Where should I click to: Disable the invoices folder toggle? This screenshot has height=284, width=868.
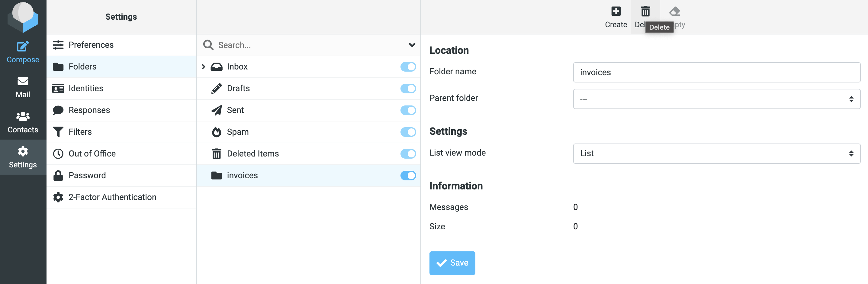(x=408, y=176)
